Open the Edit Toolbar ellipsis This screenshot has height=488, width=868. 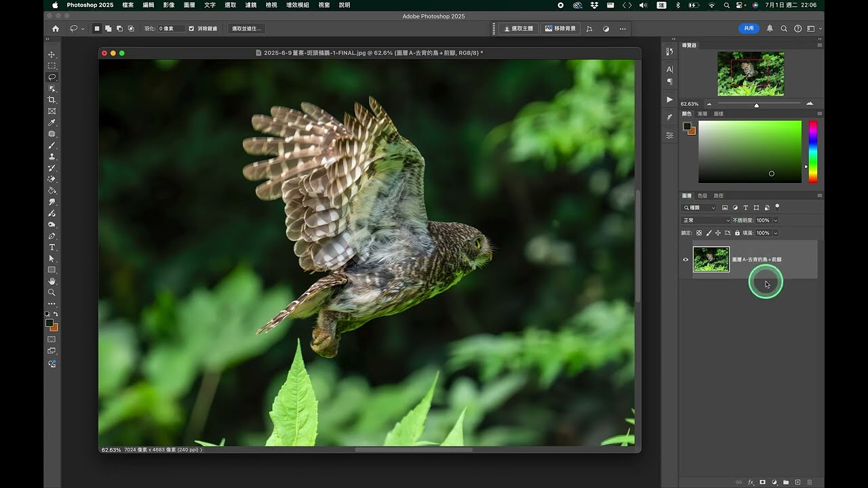pos(52,304)
